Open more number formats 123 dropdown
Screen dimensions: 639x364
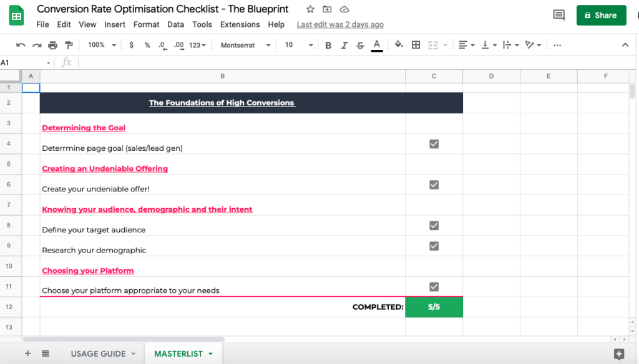pos(197,45)
